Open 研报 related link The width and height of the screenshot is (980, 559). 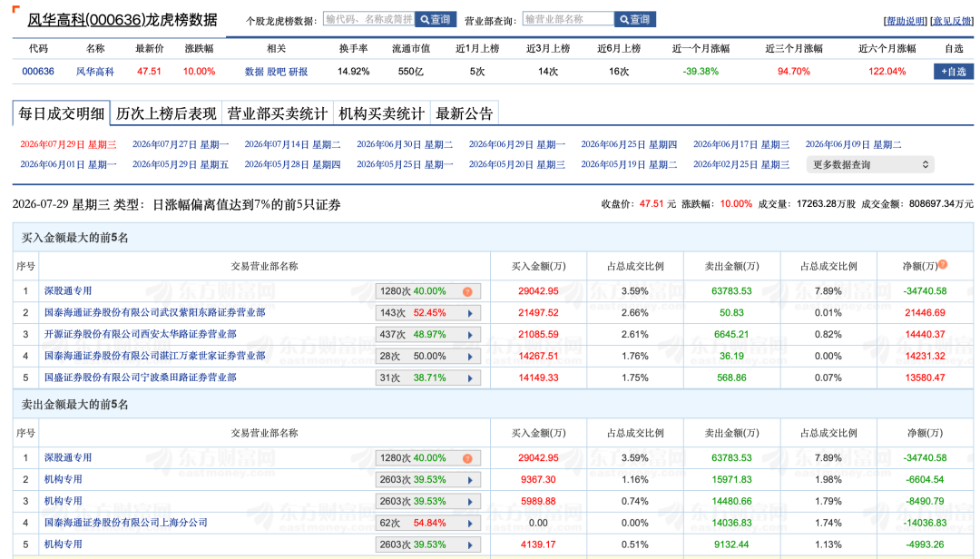click(299, 72)
